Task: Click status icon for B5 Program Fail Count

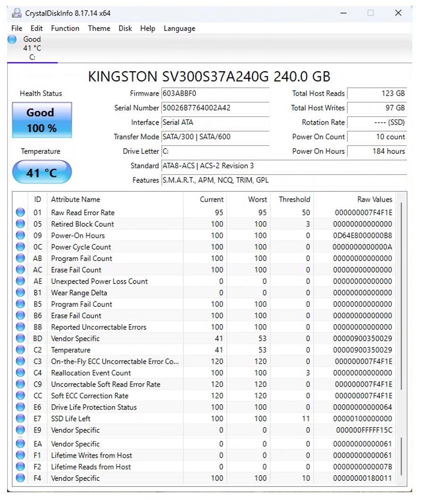Action: coord(20,304)
